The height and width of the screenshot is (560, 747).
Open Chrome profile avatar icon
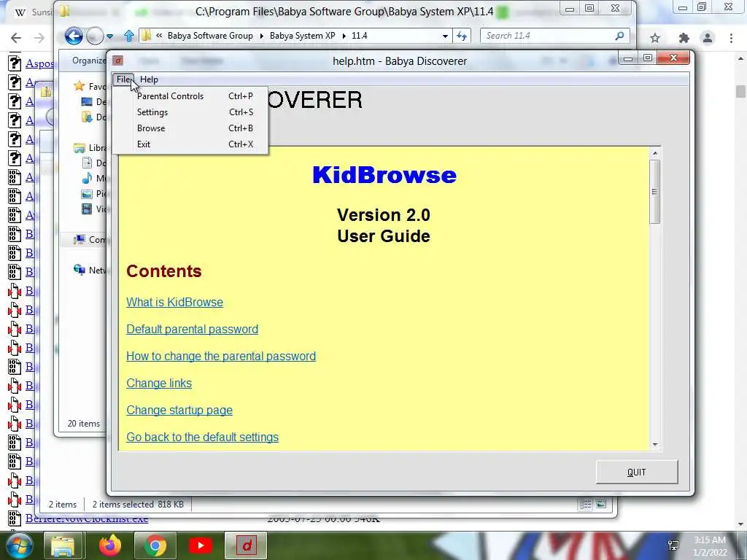pyautogui.click(x=708, y=38)
